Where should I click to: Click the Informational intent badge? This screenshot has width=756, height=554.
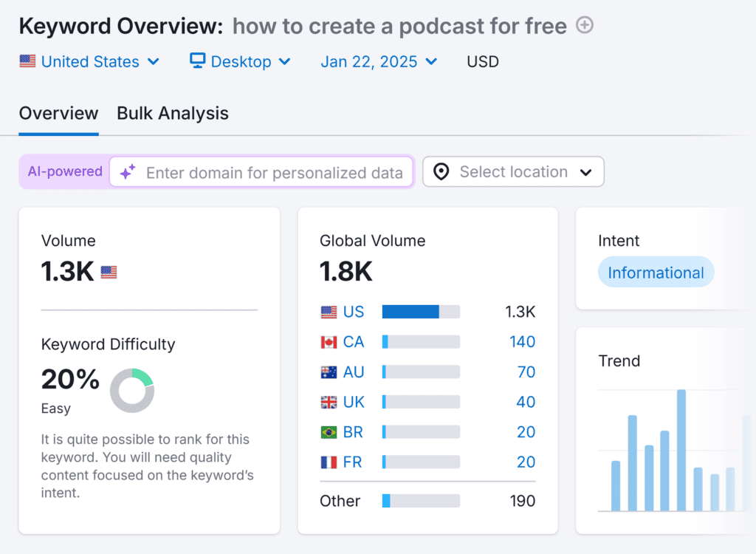(656, 272)
